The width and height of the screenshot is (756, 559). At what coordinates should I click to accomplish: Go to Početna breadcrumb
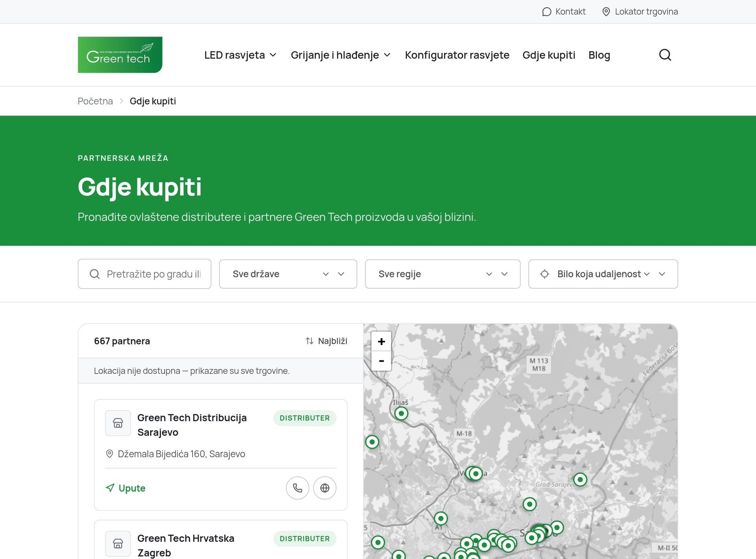pyautogui.click(x=95, y=101)
